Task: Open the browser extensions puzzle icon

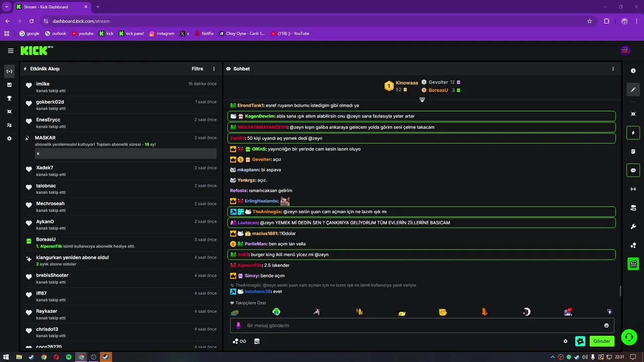Action: click(607, 21)
